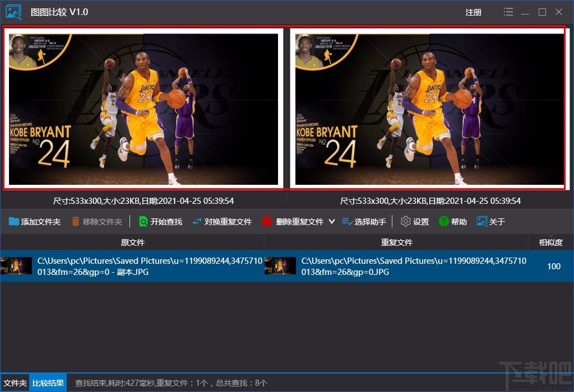The image size is (574, 392).
Task: Click the 设置 gear icon
Action: [405, 222]
